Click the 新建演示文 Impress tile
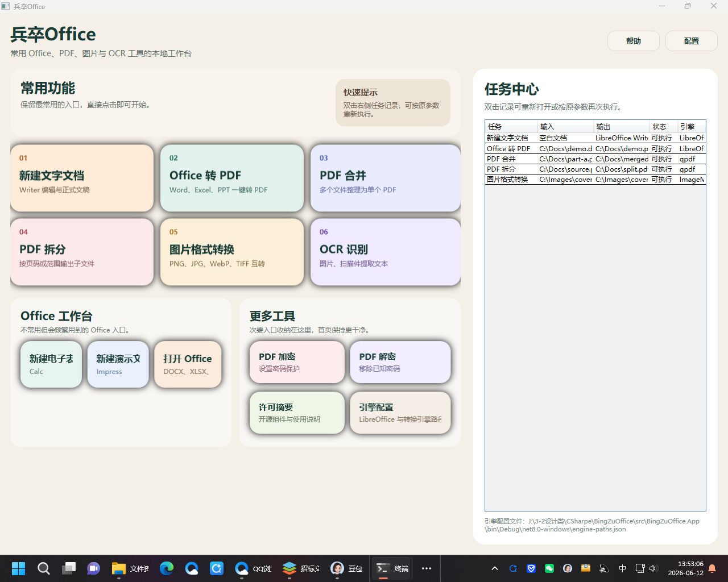This screenshot has width=728, height=582. point(118,364)
